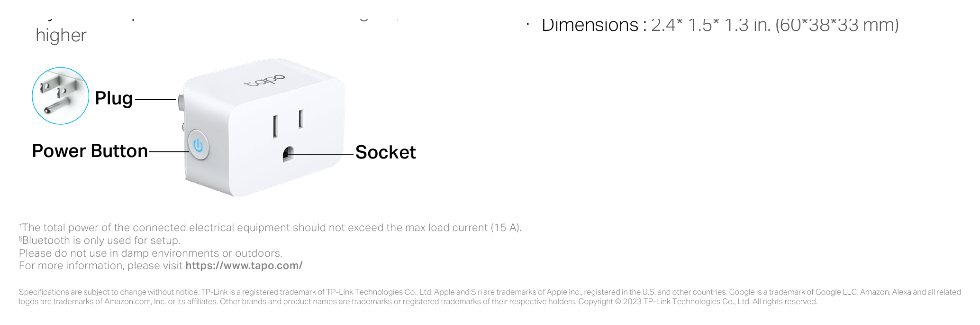The height and width of the screenshot is (325, 980).
Task: Click the "Plug" label
Action: click(x=114, y=99)
